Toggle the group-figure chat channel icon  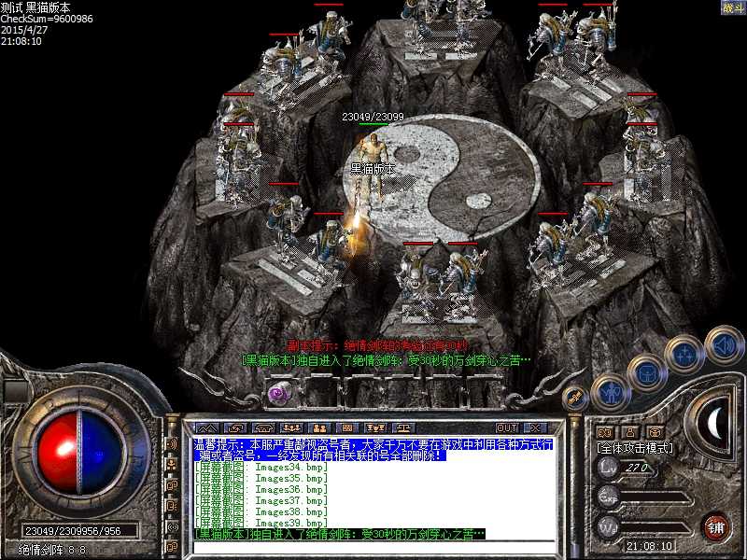pos(172,464)
